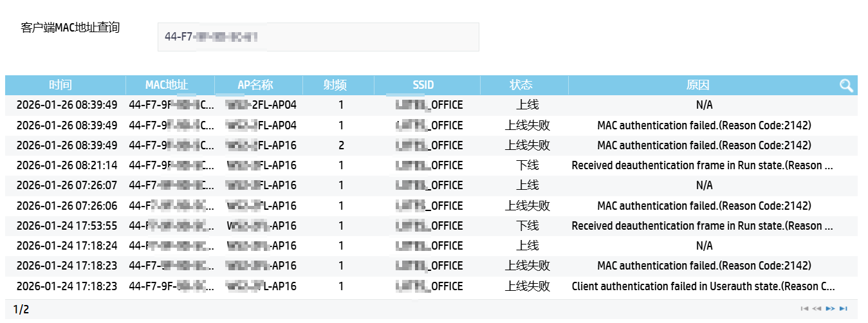Jump to the last page of results

point(844,309)
